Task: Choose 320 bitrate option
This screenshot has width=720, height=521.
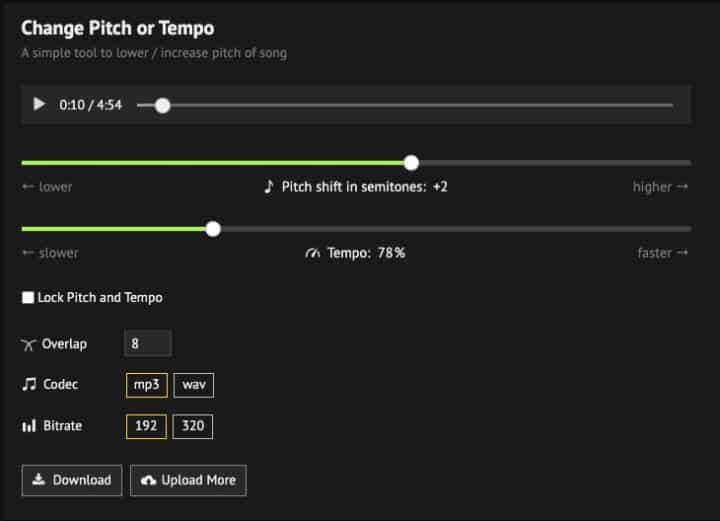Action: [193, 427]
